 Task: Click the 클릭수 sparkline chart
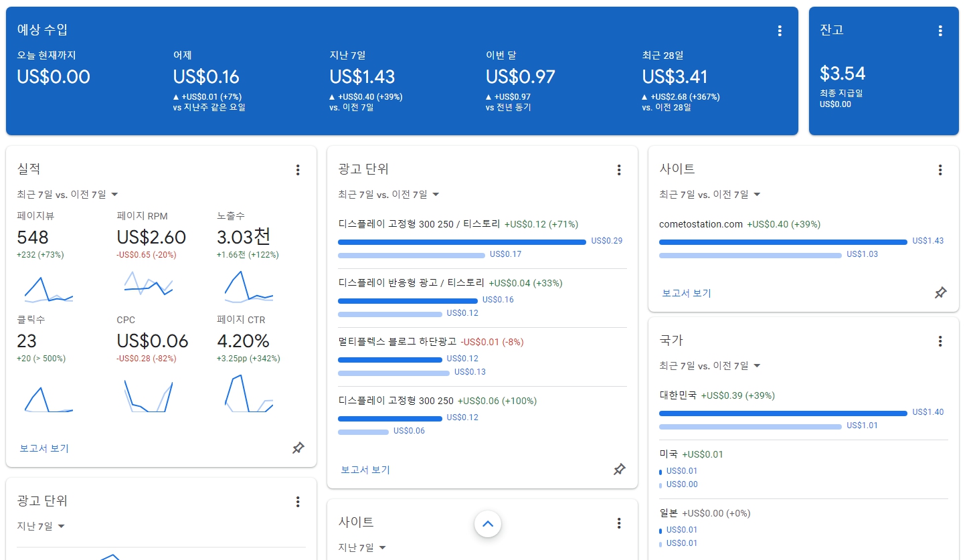point(48,399)
